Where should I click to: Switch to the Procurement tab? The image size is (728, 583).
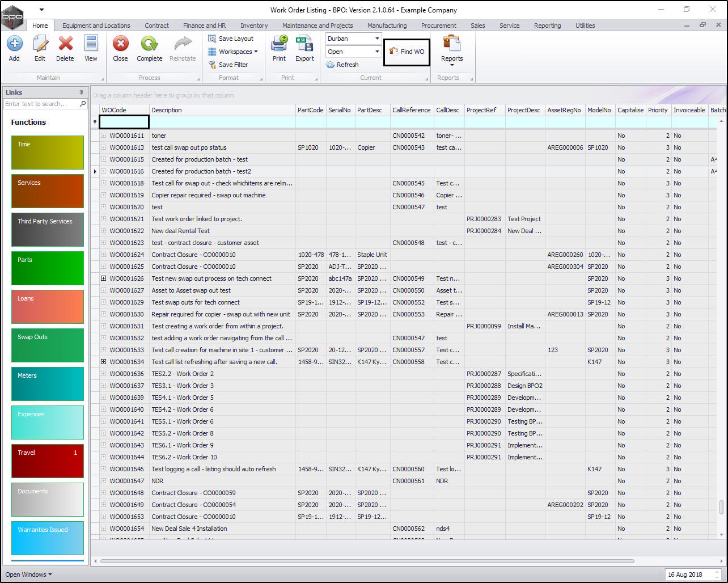pos(438,26)
